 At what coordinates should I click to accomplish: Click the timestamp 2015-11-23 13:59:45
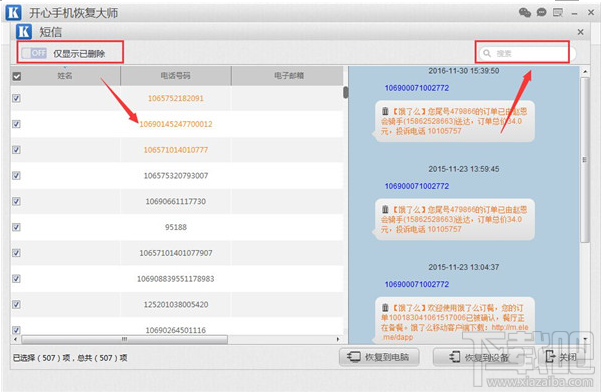point(464,169)
